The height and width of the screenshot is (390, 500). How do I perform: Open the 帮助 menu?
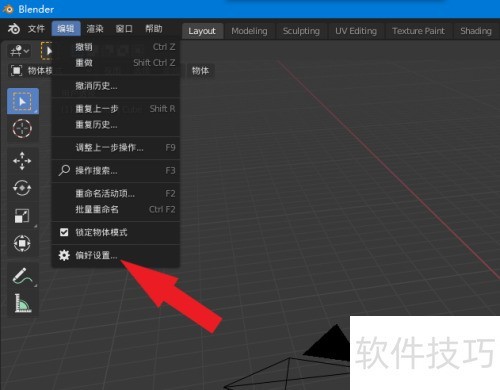pyautogui.click(x=154, y=29)
